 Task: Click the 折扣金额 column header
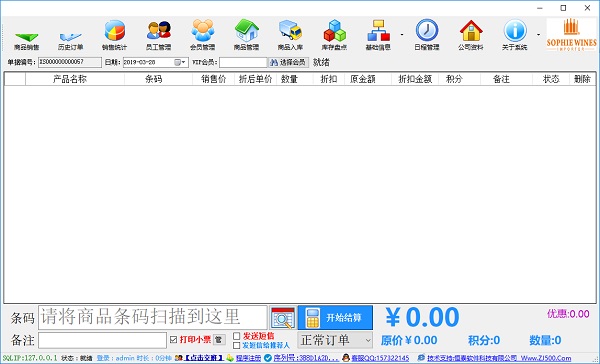pyautogui.click(x=415, y=79)
